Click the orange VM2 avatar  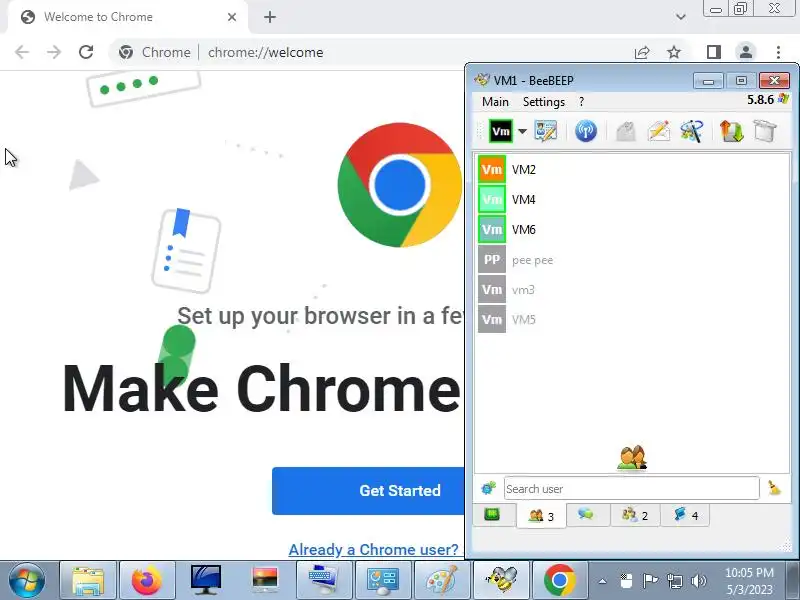(492, 169)
